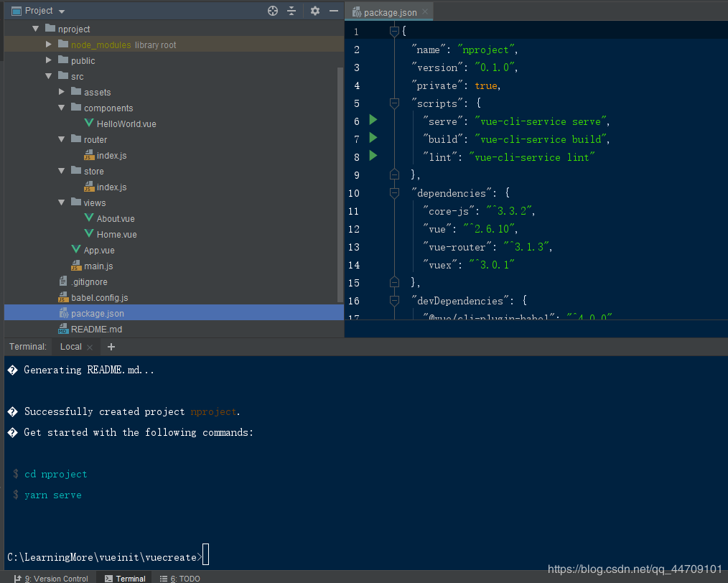Open index.js under router folder

106,156
